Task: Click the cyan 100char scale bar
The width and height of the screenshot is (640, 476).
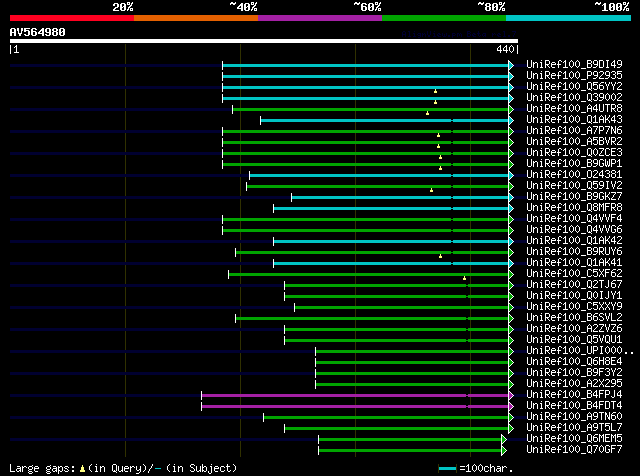Action: click(x=447, y=469)
